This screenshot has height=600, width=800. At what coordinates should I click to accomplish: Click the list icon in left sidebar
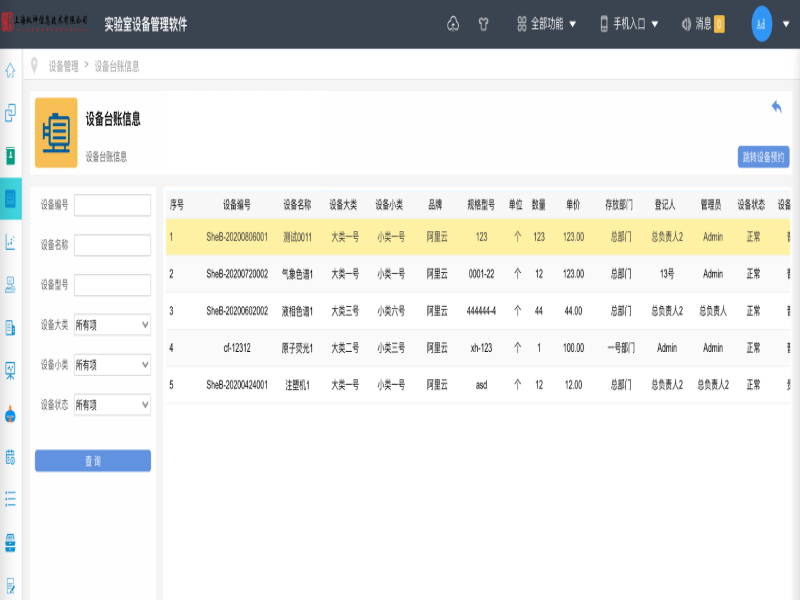(x=10, y=497)
